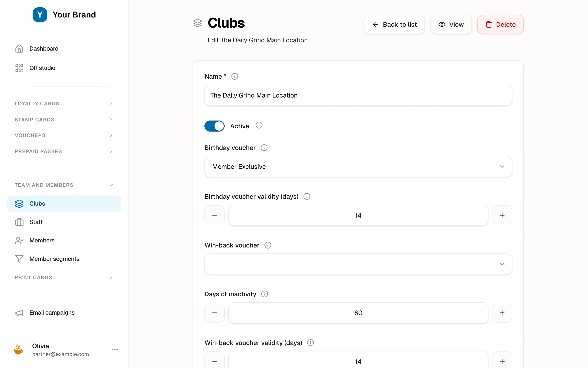The width and height of the screenshot is (588, 368).
Task: Expand the Vouchers section
Action: pos(64,135)
